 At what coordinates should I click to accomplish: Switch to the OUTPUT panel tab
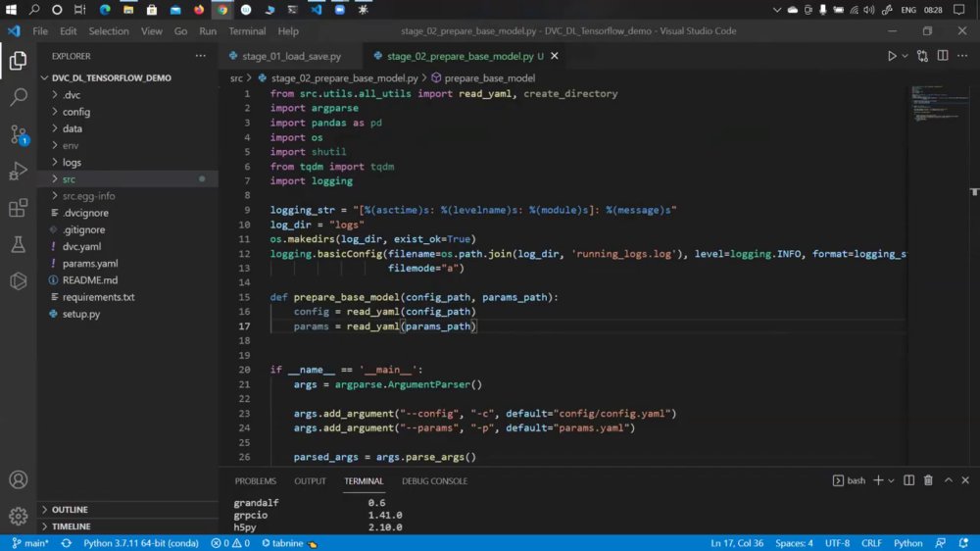point(310,481)
